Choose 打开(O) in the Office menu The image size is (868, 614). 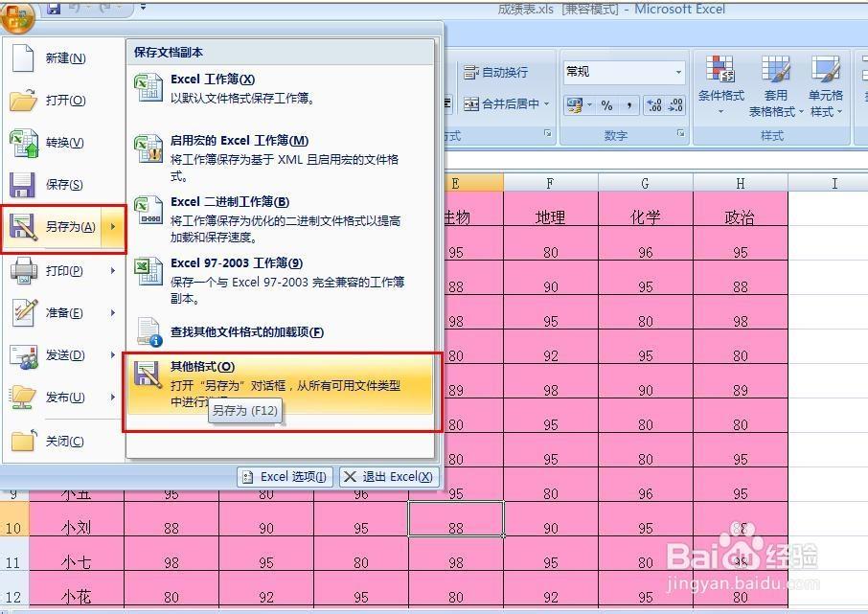pyautogui.click(x=63, y=101)
